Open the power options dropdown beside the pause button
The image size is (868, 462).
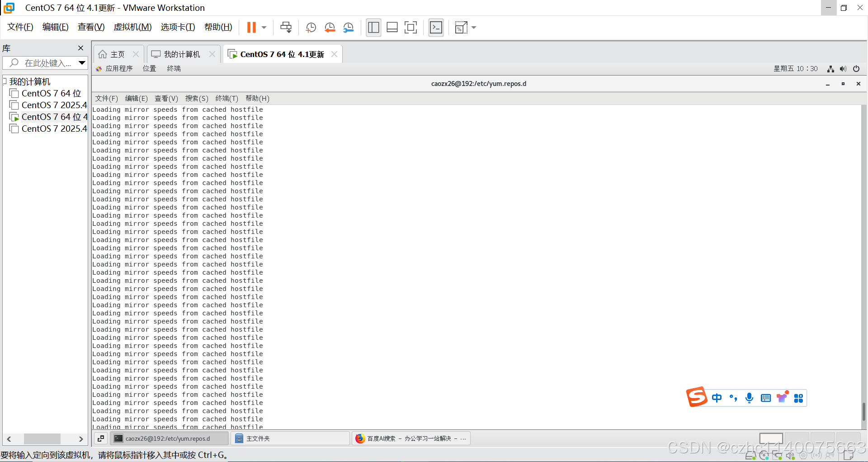(x=264, y=28)
